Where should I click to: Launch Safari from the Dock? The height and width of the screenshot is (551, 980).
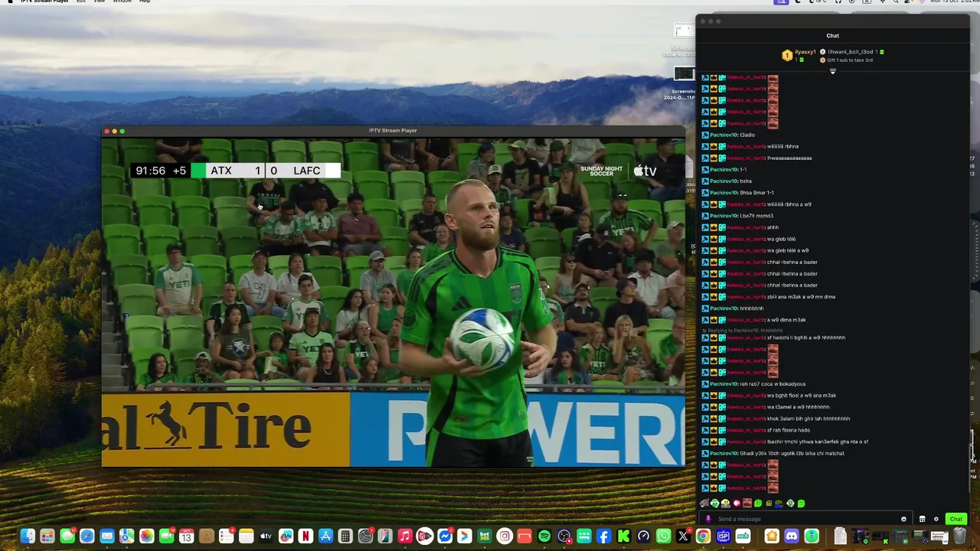pyautogui.click(x=87, y=536)
